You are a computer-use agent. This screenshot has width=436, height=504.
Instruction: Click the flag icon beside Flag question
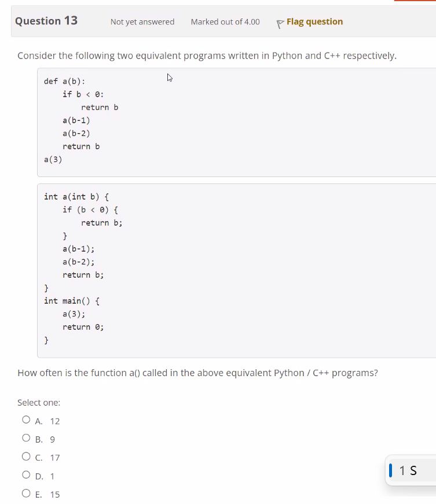pos(280,21)
